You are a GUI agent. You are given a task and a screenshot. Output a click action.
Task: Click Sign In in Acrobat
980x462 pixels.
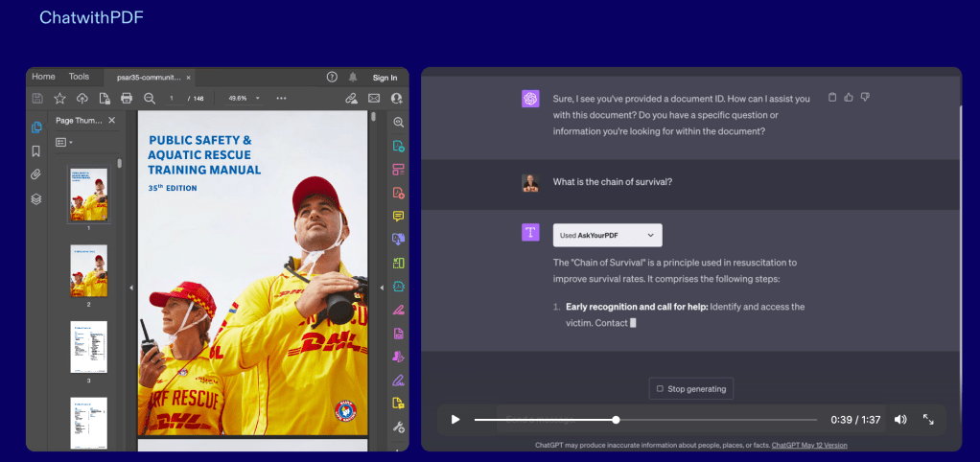pyautogui.click(x=385, y=78)
